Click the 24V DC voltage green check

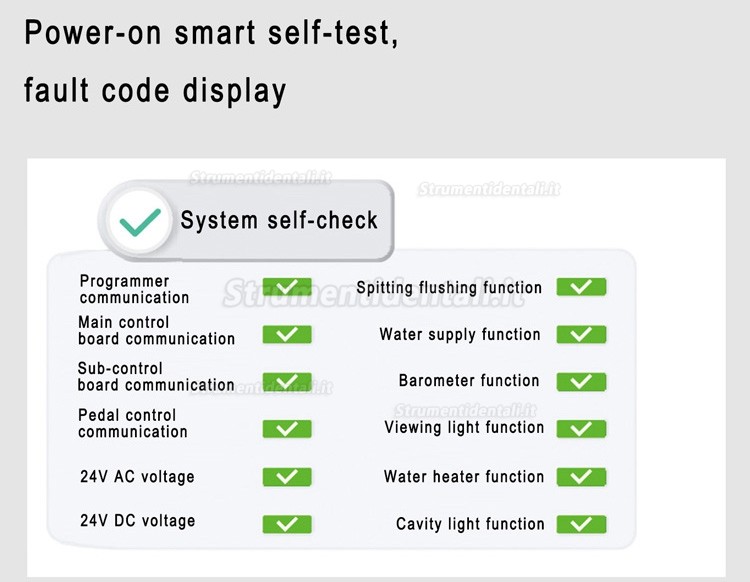287,524
